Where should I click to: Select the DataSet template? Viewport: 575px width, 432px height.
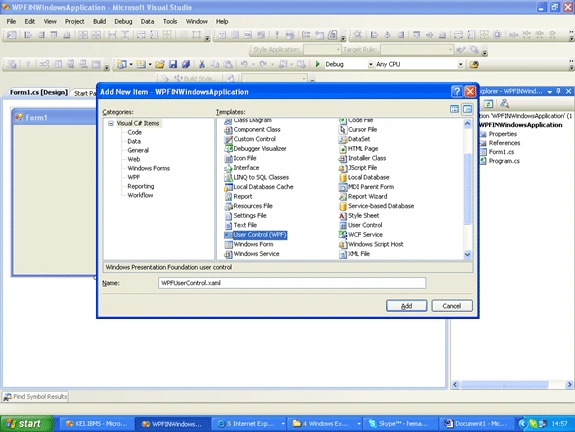[x=354, y=139]
